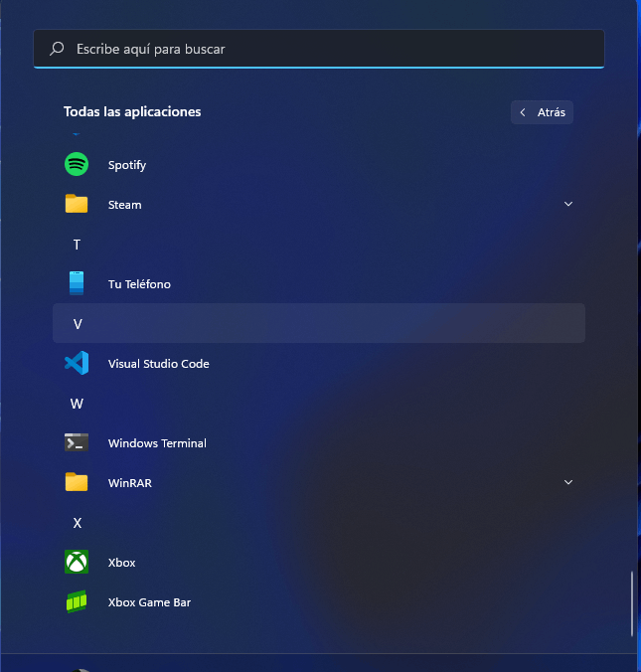Launch Visual Studio Code via its icon
This screenshot has height=672, width=641.
(x=77, y=363)
